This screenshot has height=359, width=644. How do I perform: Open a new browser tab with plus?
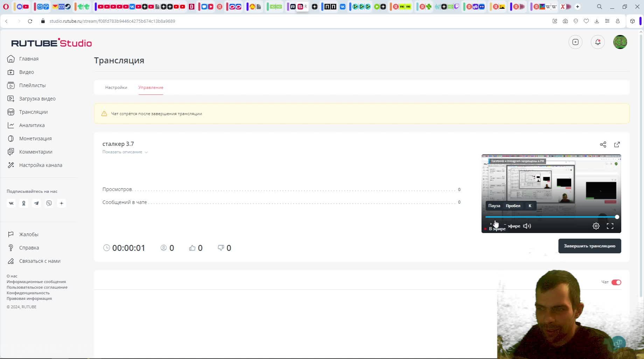point(577,7)
